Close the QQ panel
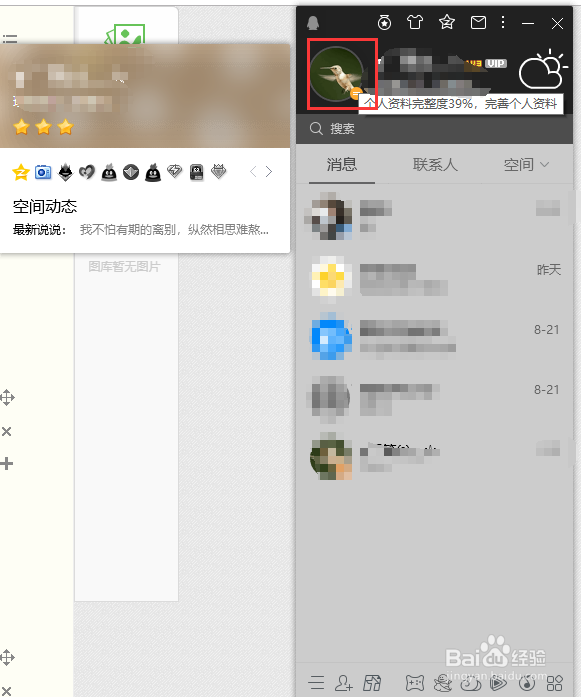581x697 pixels. coord(557,23)
